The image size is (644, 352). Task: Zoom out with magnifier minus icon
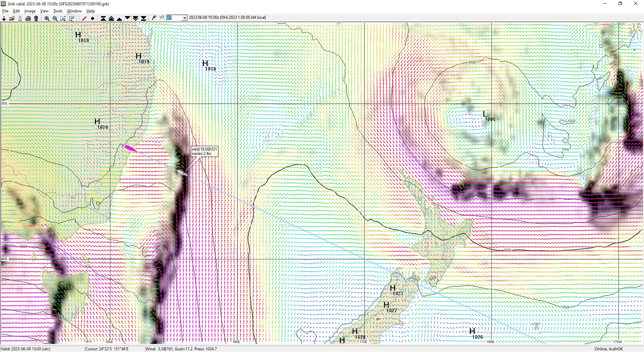click(x=55, y=18)
